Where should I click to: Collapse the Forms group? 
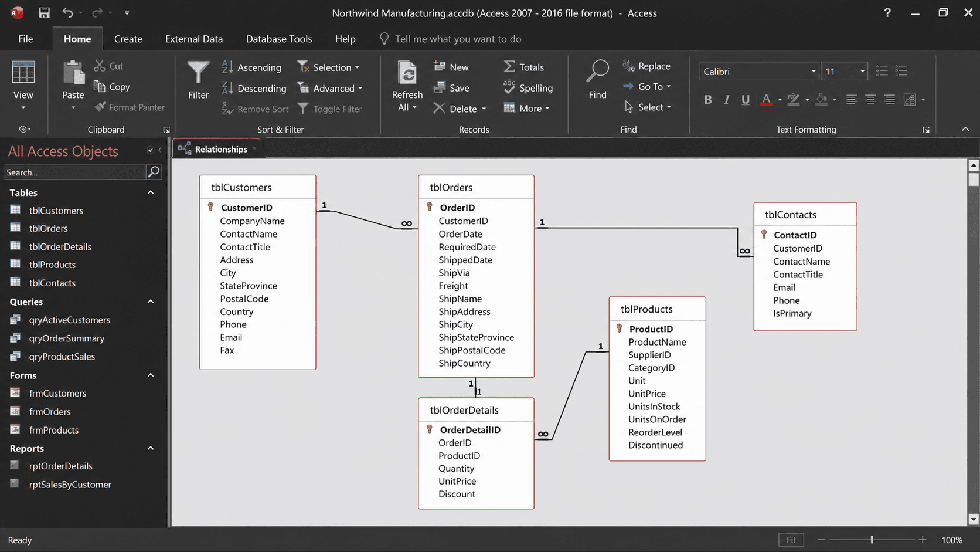click(x=151, y=375)
